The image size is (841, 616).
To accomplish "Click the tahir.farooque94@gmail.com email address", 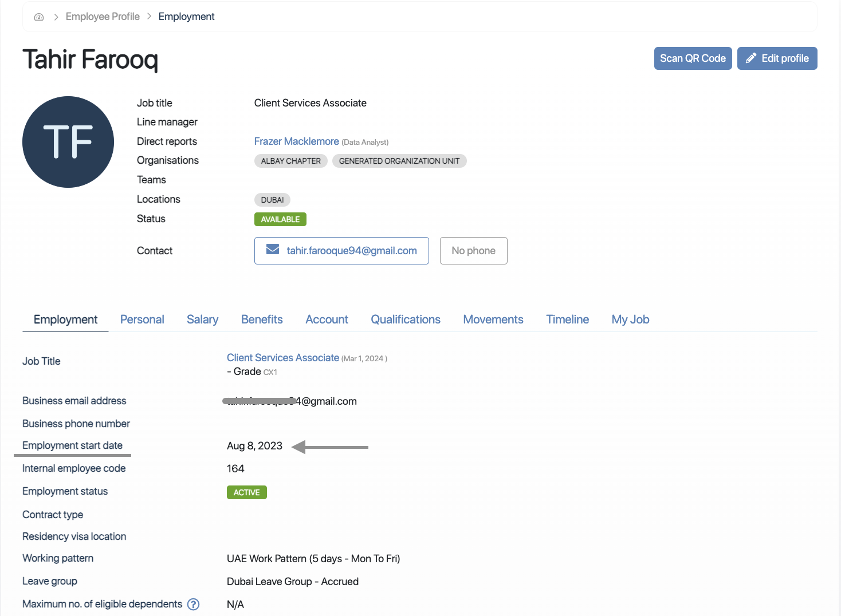I will (x=351, y=251).
